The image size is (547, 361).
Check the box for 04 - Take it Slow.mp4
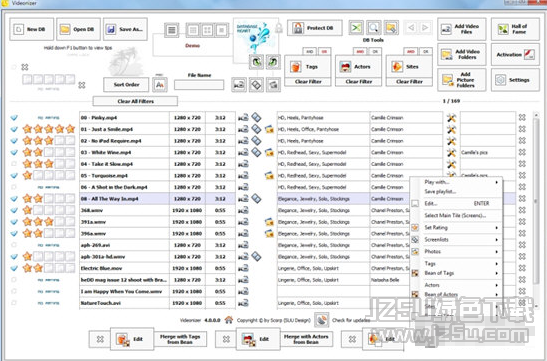(14, 164)
